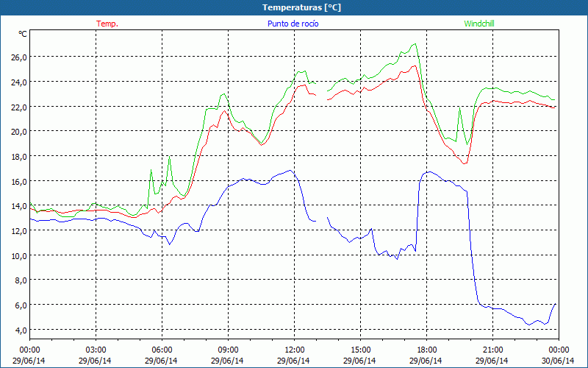Click the 10,0 y-axis value
The width and height of the screenshot is (588, 368).
[x=19, y=255]
